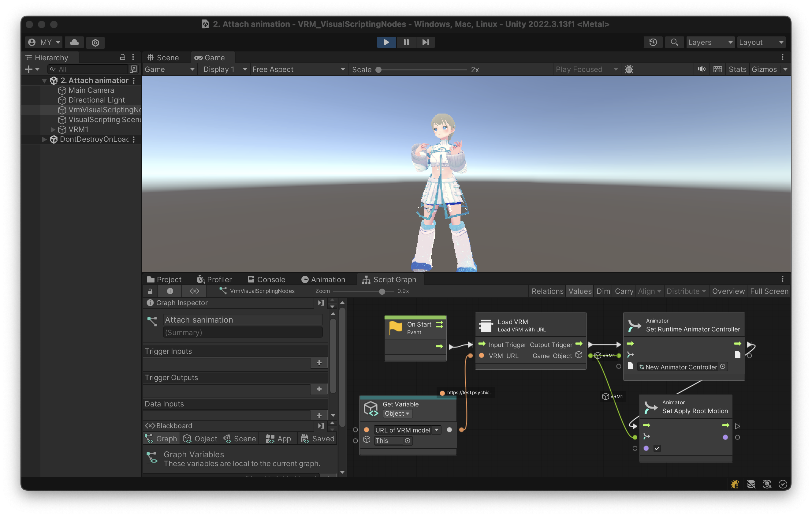Add a Trigger Input with the plus button

[319, 363]
